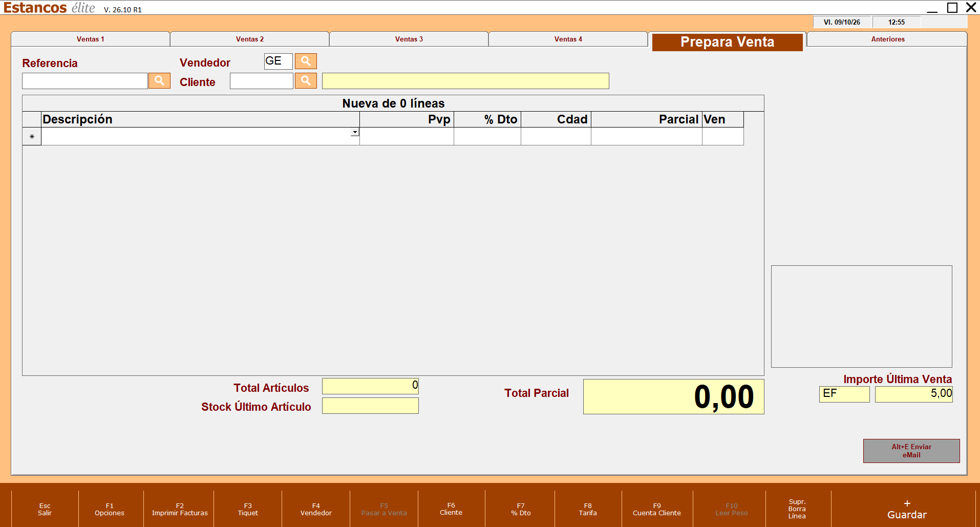Open the Ventas 3 tab
The width and height of the screenshot is (980, 527).
pyautogui.click(x=409, y=39)
